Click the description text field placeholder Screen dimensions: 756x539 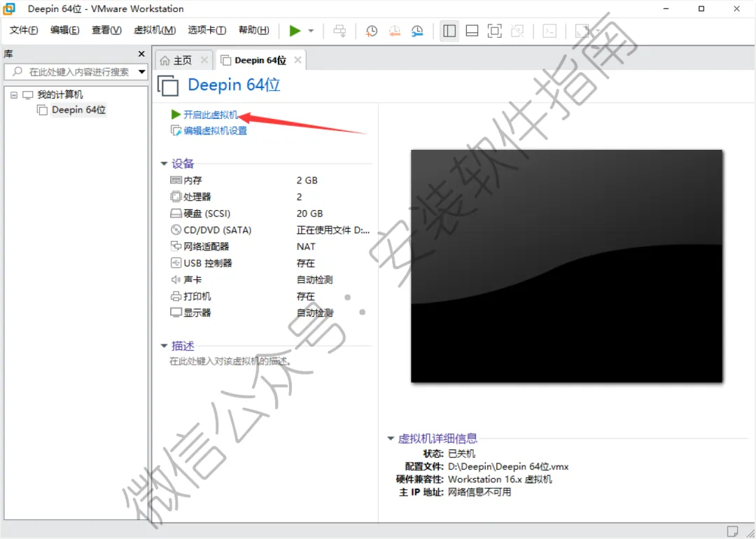point(230,361)
